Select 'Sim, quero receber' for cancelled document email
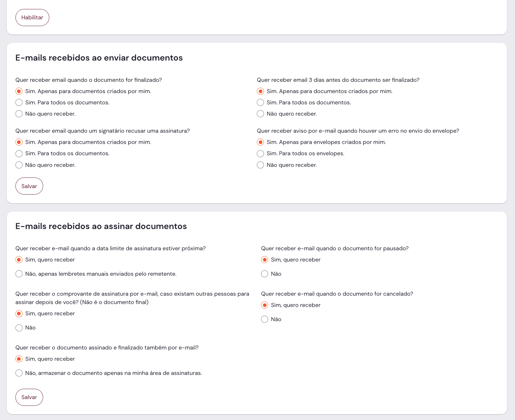Screen dimensions: 515x420 tap(265, 305)
